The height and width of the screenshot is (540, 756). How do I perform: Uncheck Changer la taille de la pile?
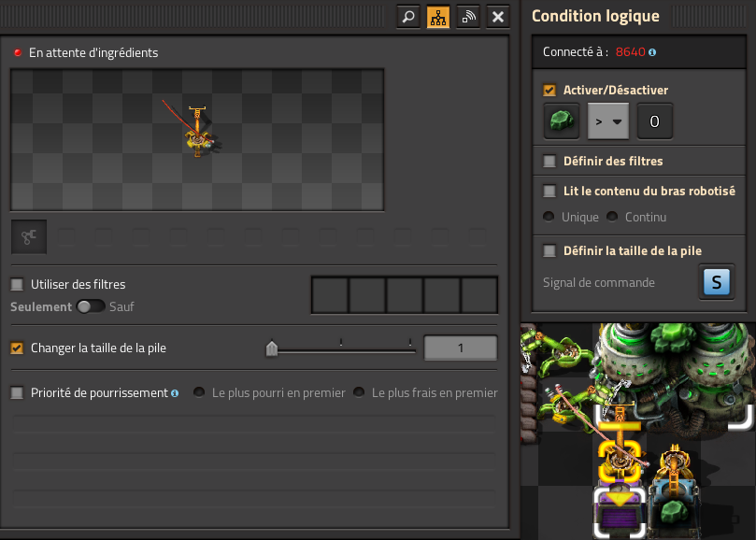[x=17, y=348]
